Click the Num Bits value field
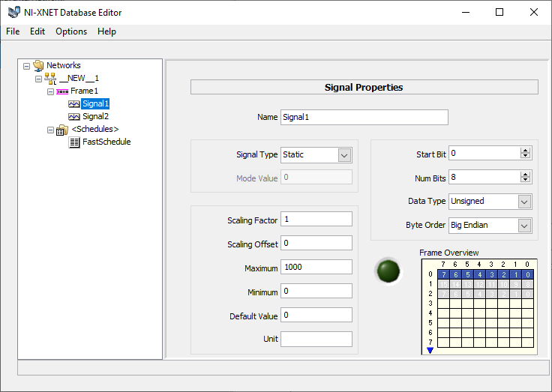Image resolution: width=552 pixels, height=392 pixels. pyautogui.click(x=484, y=178)
